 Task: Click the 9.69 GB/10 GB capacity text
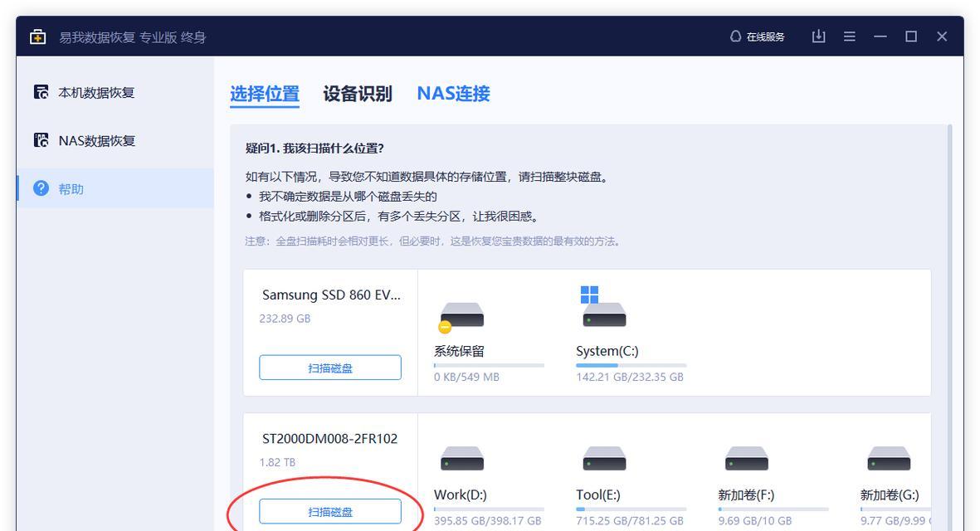pyautogui.click(x=755, y=520)
